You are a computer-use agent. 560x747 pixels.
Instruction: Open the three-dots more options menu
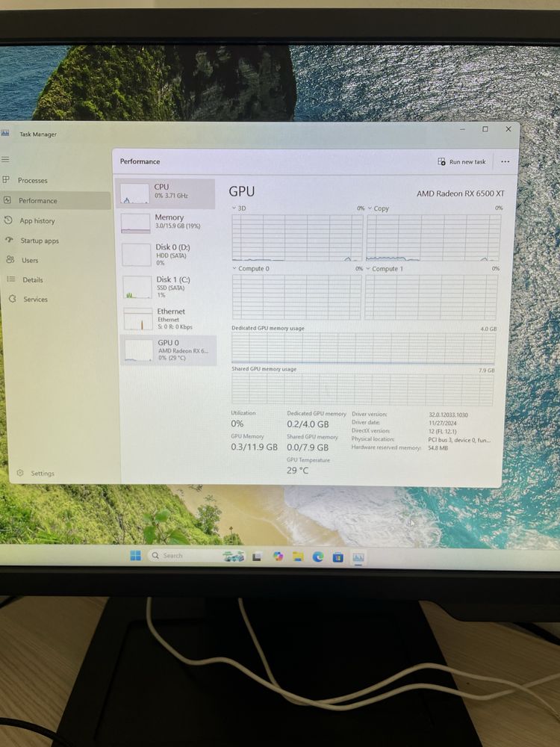click(x=505, y=162)
